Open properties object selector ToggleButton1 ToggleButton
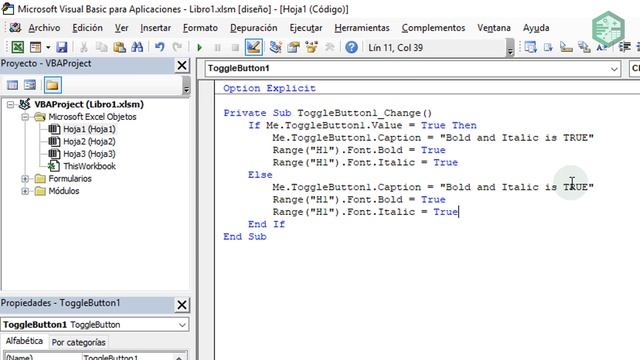The image size is (640, 360). [95, 324]
